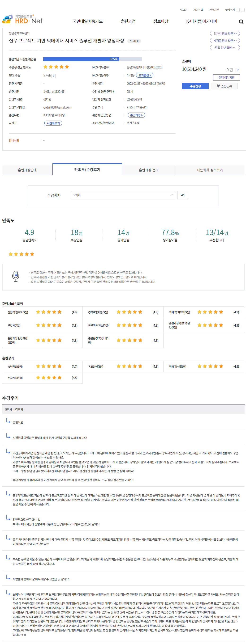Expand 훈련과정 wage info link
Screen dimensions: 246x644
click(136, 115)
